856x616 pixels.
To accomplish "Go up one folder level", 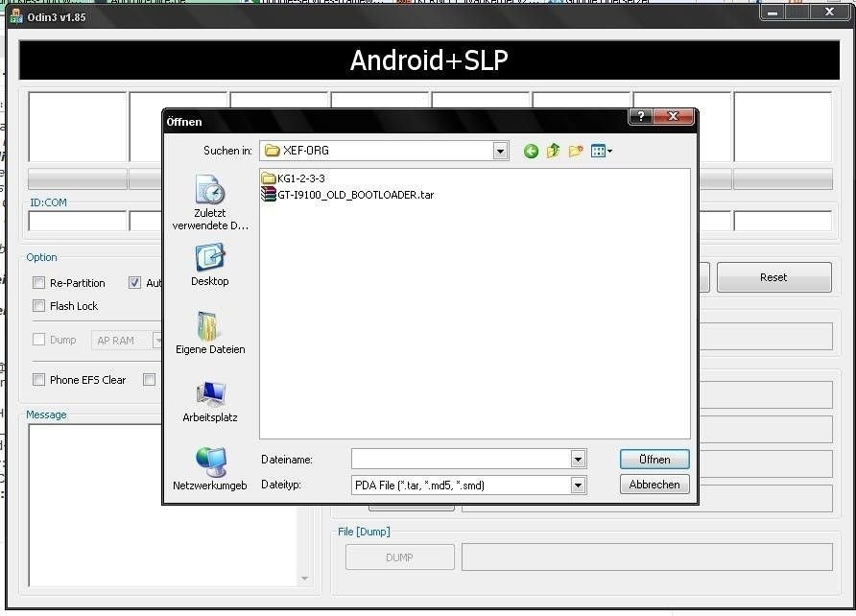I will coord(553,151).
